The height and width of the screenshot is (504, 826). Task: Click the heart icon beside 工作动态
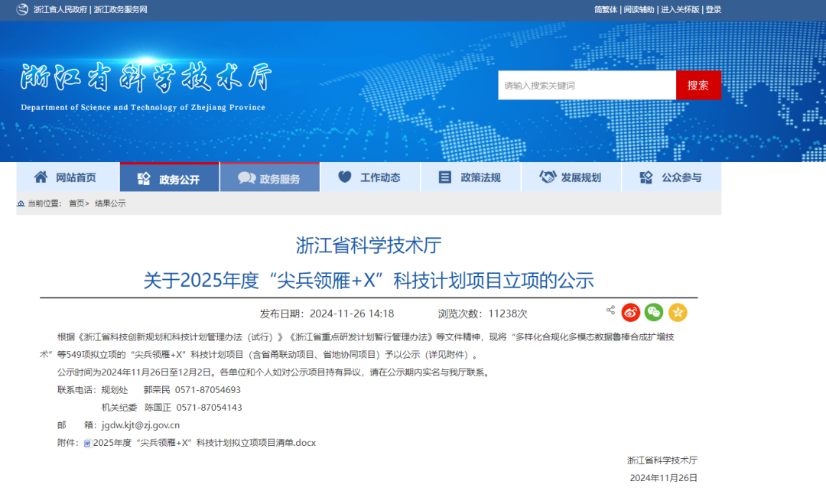tap(344, 177)
